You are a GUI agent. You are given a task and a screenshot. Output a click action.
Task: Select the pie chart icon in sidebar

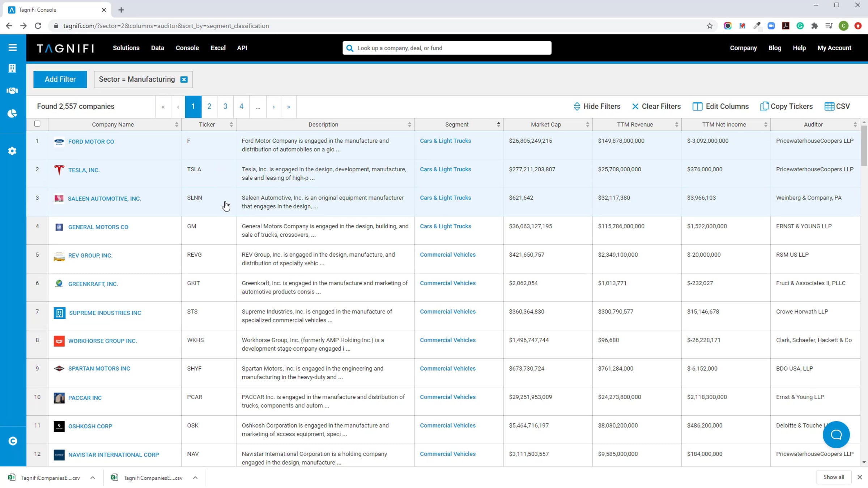point(12,114)
